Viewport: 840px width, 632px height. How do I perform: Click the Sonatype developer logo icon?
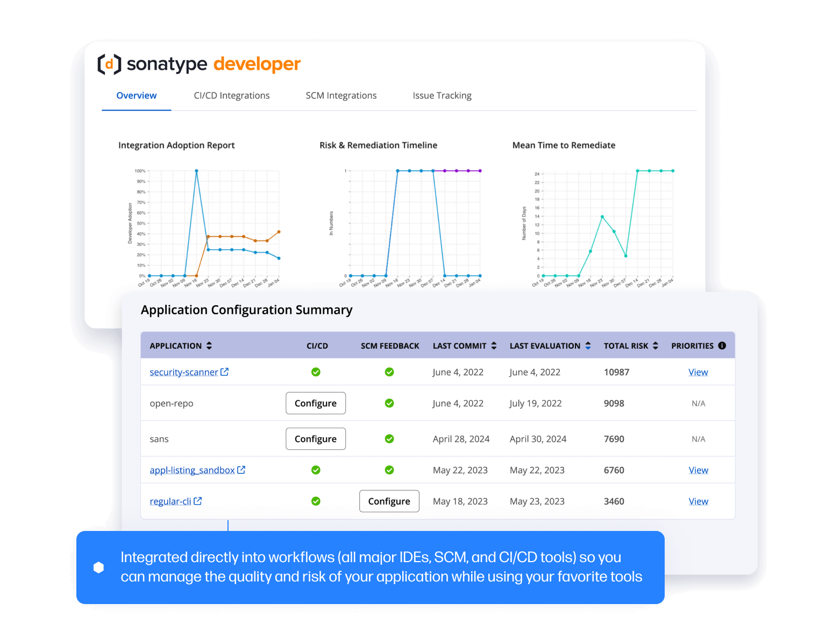pyautogui.click(x=109, y=64)
